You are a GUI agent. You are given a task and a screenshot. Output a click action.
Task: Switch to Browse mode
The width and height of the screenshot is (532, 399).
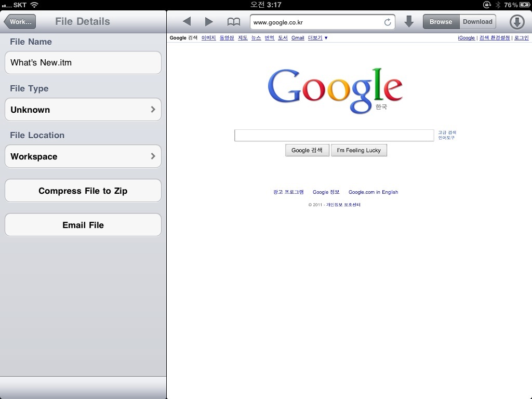coord(441,22)
